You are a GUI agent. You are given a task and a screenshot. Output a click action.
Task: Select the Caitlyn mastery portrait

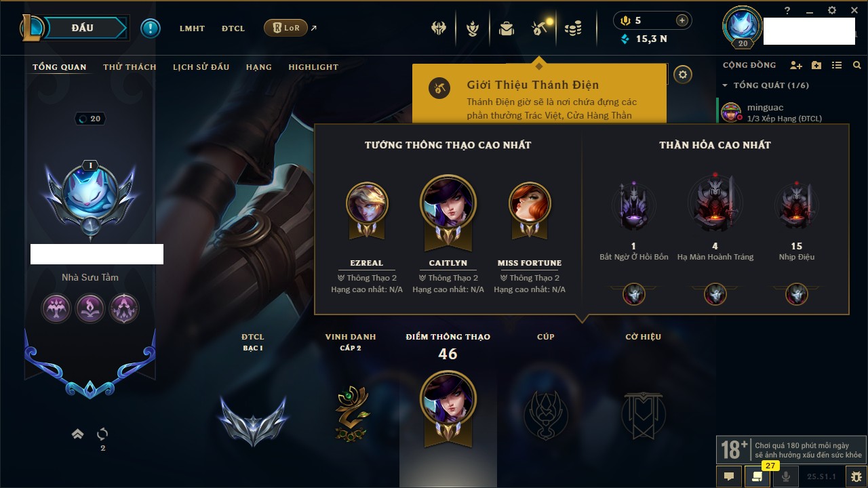[448, 204]
